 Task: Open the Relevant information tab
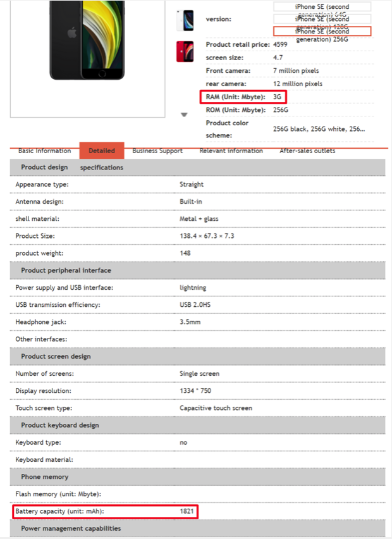231,151
